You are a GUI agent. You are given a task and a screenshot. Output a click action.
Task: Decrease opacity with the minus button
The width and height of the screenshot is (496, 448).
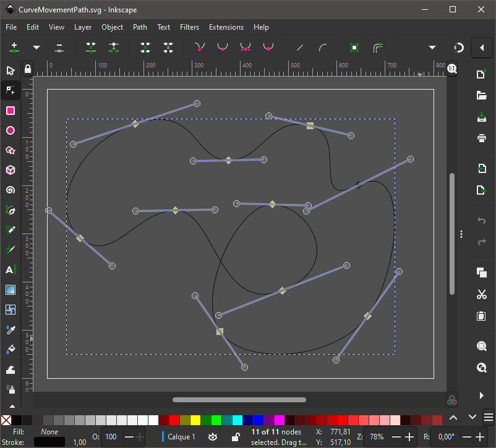point(129,437)
